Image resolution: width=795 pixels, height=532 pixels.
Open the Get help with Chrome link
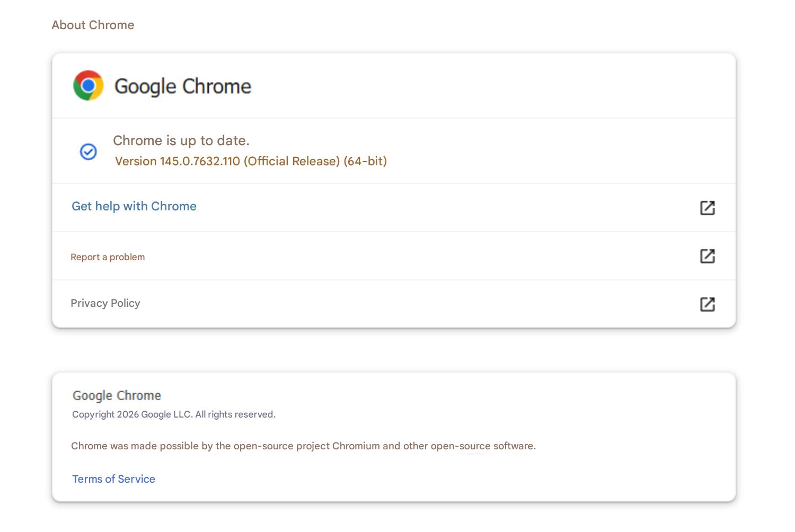pyautogui.click(x=134, y=206)
